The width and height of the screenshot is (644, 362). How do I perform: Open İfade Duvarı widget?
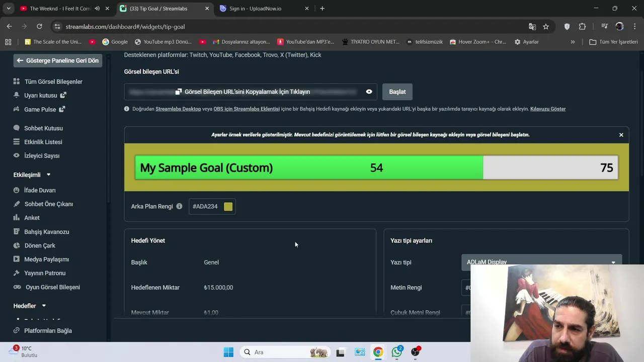[40, 190]
